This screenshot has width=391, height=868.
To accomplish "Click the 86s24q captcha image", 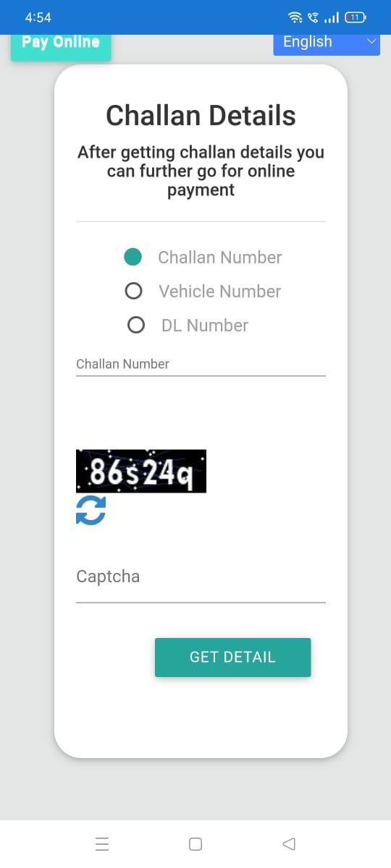I will (x=141, y=472).
